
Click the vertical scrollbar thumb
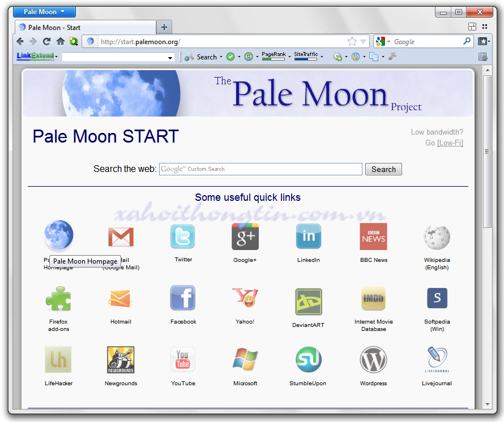click(x=487, y=152)
